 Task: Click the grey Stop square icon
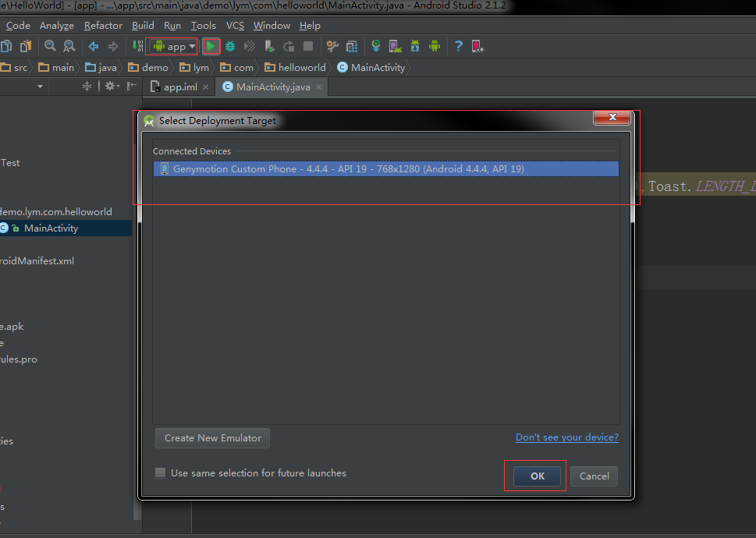[x=308, y=46]
